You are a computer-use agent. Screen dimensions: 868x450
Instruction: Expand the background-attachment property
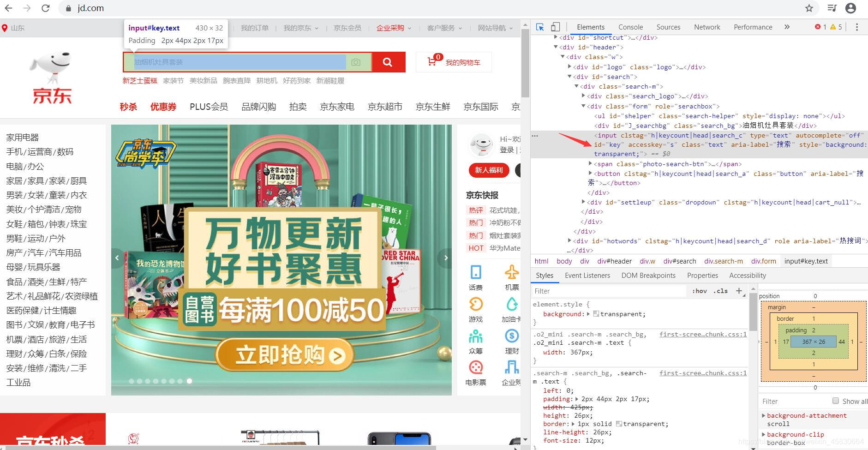tap(763, 415)
